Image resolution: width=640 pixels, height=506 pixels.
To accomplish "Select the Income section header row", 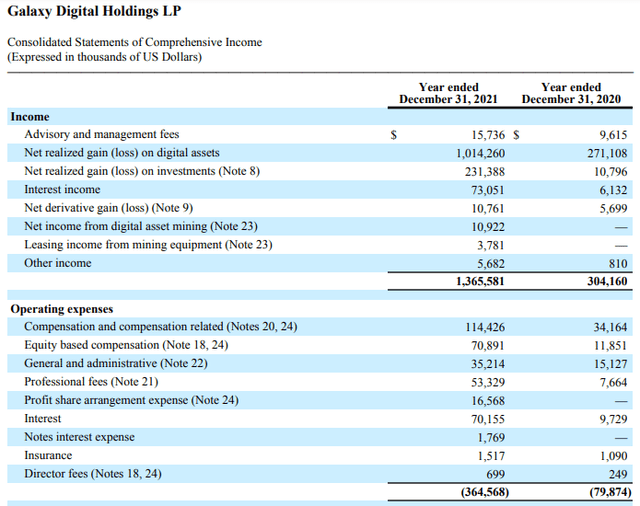I will click(x=30, y=117).
